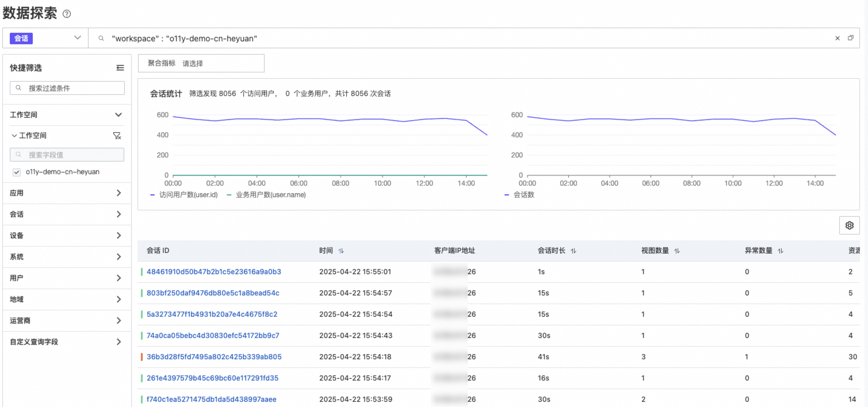Open the query in new window icon
Screen dimensions: 868x407
point(850,38)
